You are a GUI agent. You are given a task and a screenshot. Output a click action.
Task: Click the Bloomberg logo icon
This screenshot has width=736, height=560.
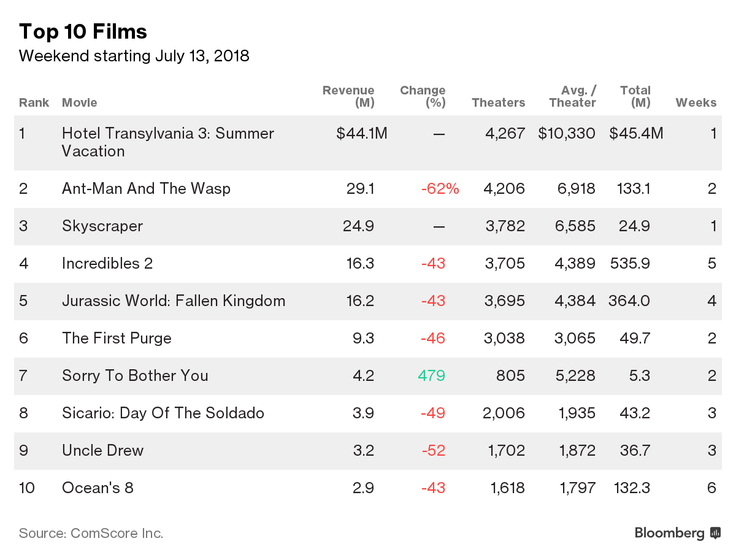tap(715, 533)
